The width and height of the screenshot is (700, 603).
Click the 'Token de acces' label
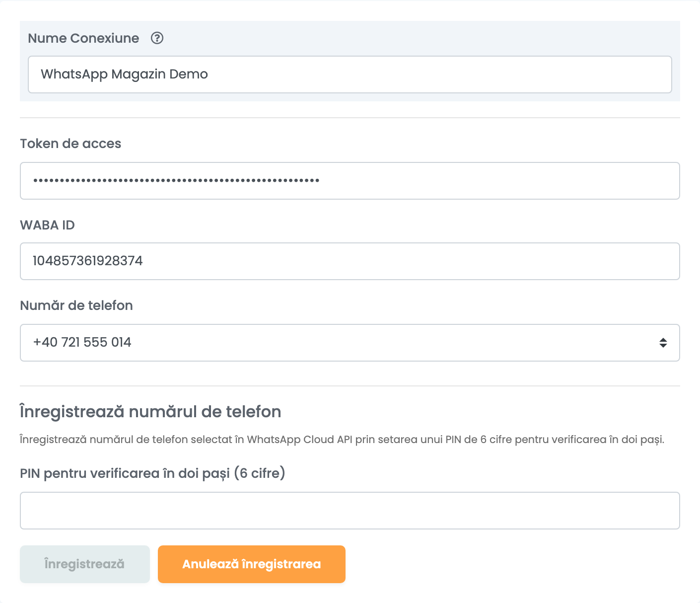coord(70,144)
